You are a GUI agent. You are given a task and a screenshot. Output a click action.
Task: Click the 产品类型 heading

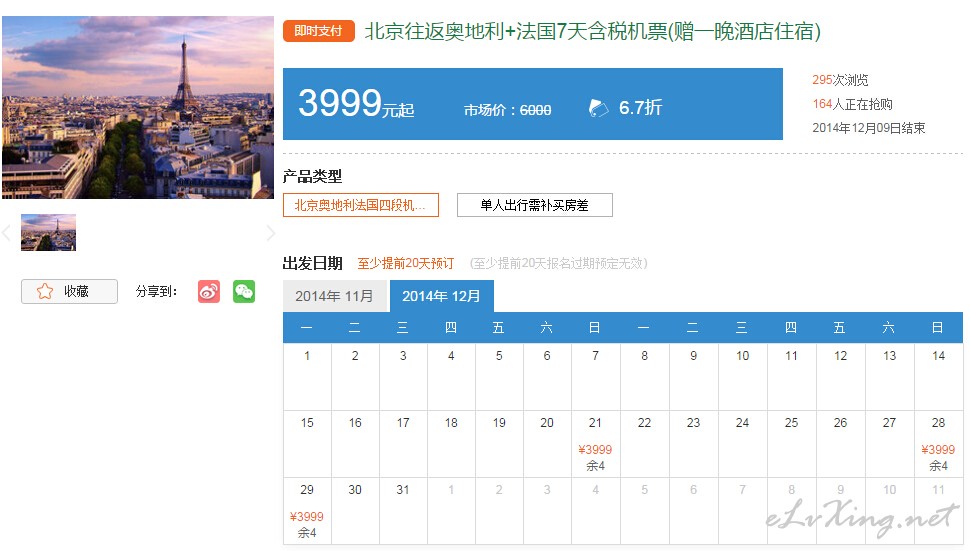[312, 177]
